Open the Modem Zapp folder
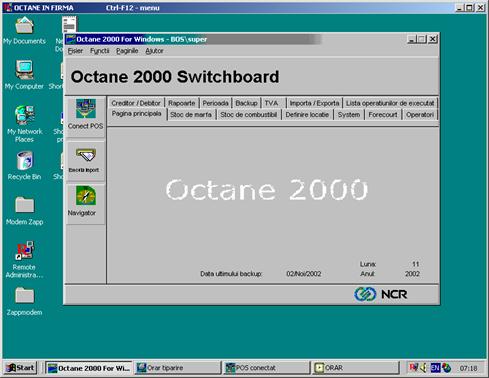Viewport: 489px width, 378px height. [24, 205]
